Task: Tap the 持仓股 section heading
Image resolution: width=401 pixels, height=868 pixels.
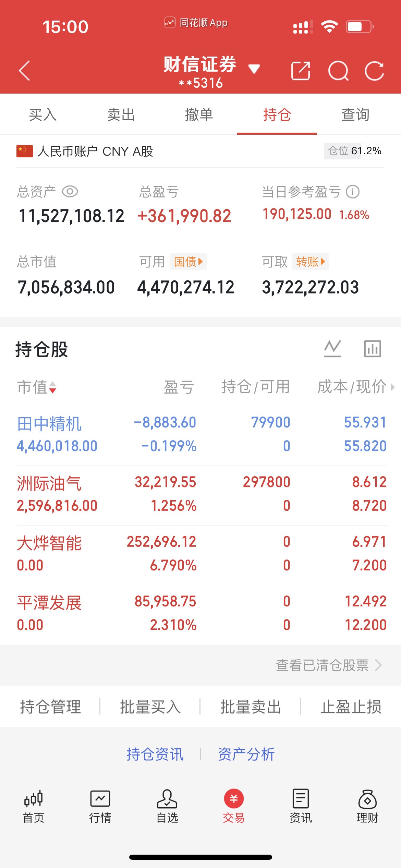Action: point(42,349)
